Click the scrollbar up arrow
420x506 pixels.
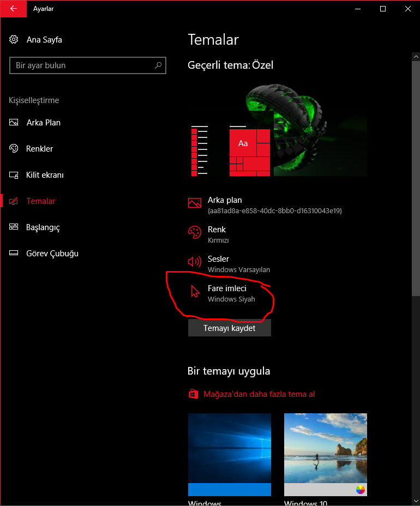(x=416, y=57)
